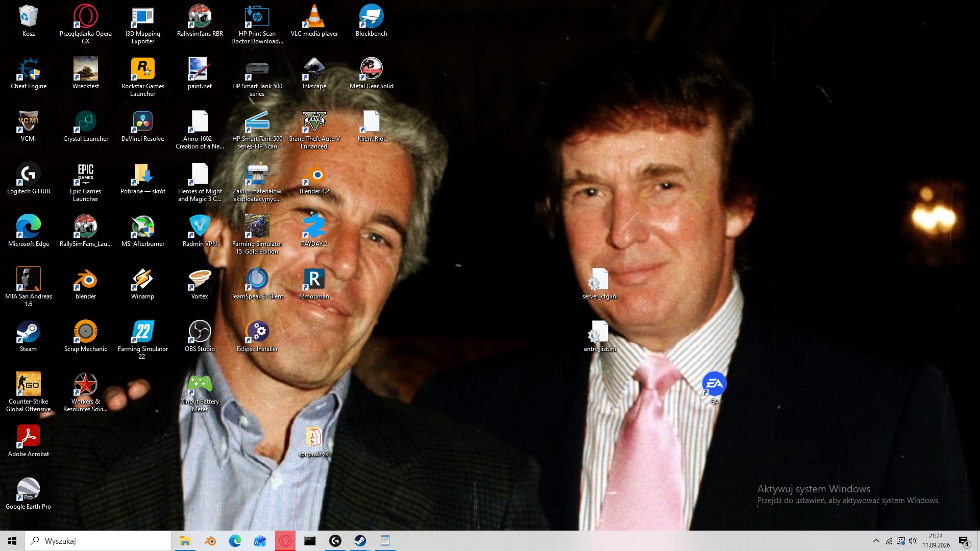This screenshot has height=551, width=980.
Task: Open File Explorer from the taskbar
Action: [x=185, y=541]
